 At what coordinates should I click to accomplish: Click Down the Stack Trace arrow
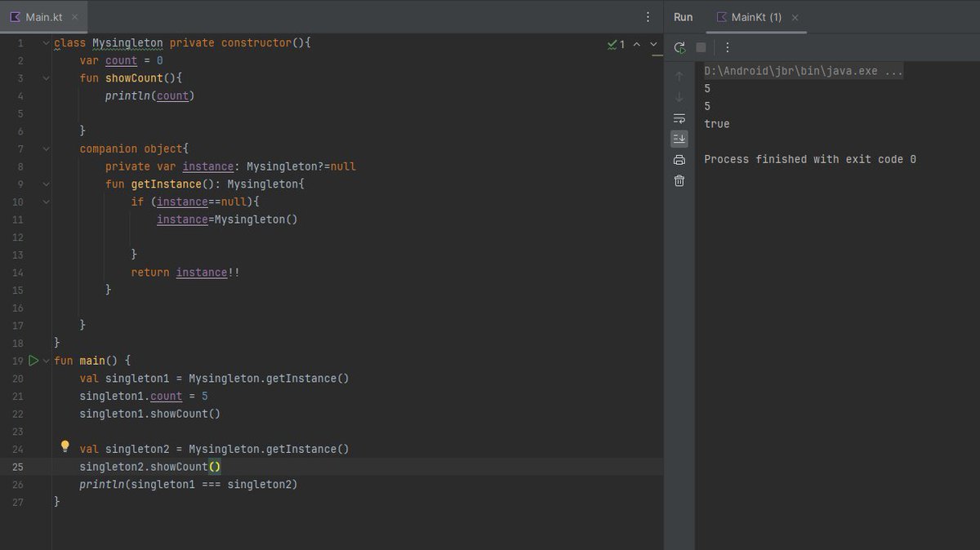[679, 97]
